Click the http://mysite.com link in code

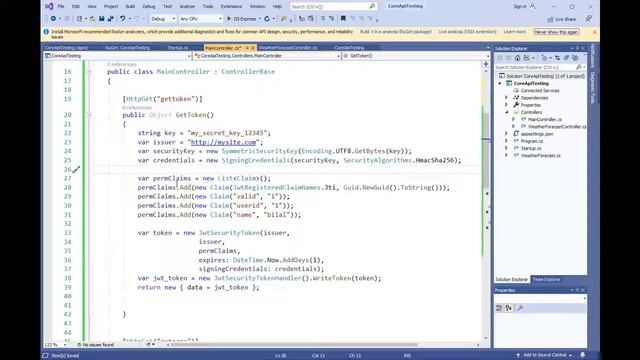223,142
